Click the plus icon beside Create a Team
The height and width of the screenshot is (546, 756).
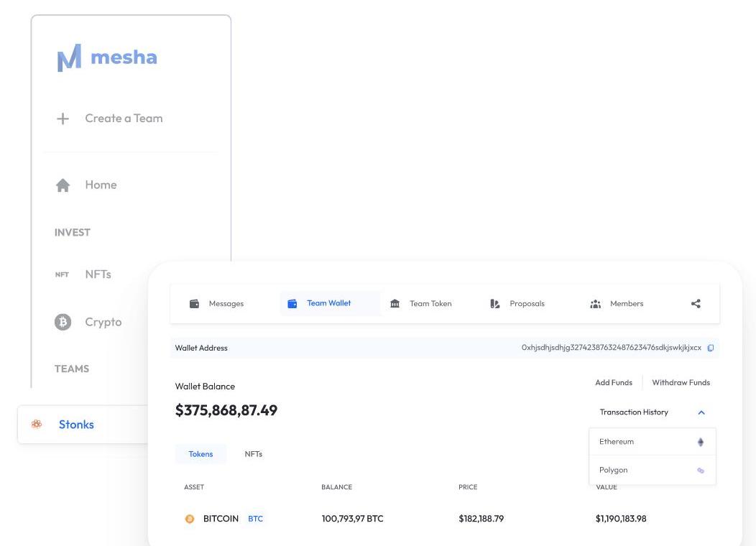pyautogui.click(x=63, y=119)
